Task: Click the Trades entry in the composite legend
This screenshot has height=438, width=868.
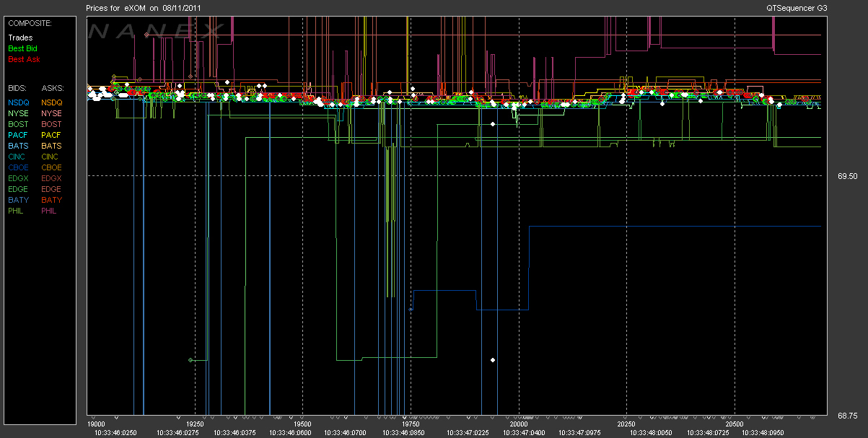Action: coord(20,38)
